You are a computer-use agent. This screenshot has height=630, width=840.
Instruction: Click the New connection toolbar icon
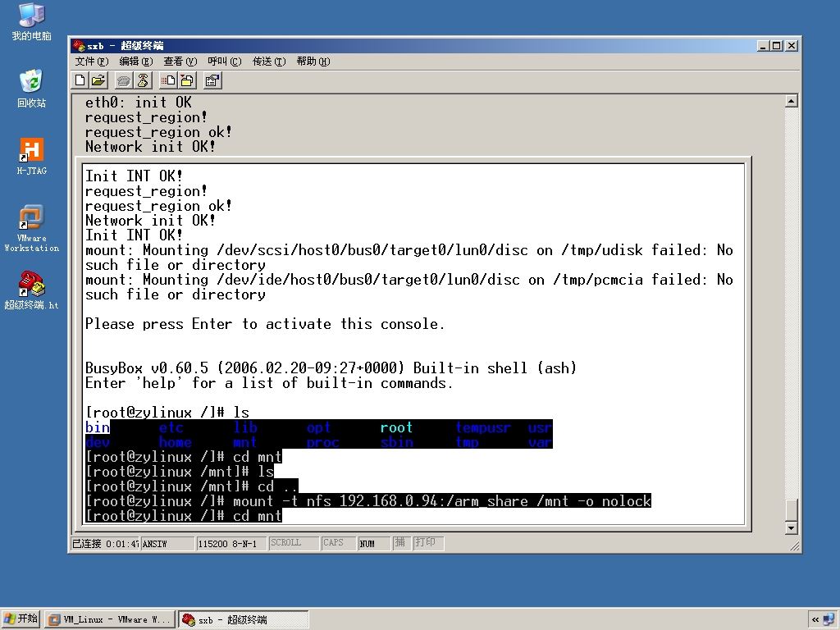(80, 81)
